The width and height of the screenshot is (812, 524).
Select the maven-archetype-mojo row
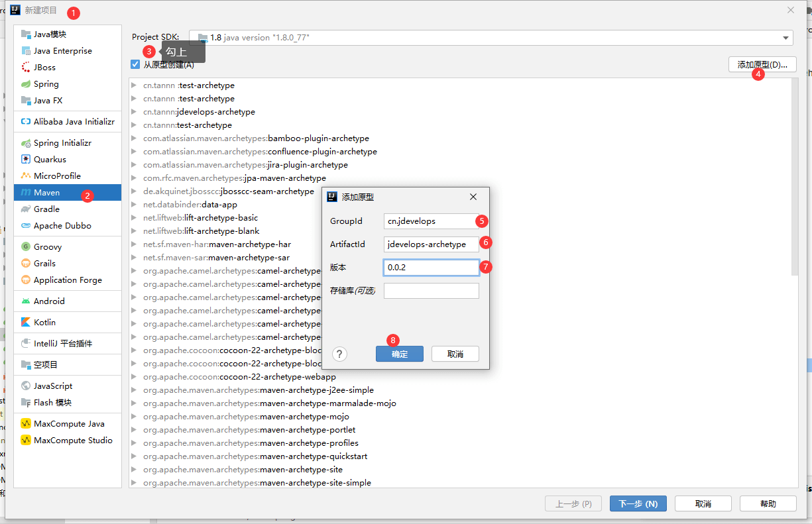click(x=461, y=417)
